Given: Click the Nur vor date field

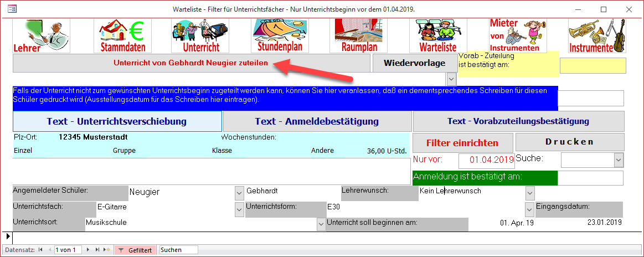Looking at the screenshot, I should (x=487, y=160).
